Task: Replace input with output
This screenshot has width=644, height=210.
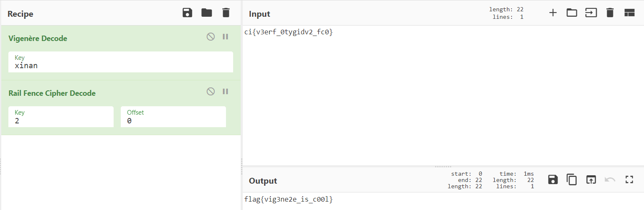Action: click(591, 180)
